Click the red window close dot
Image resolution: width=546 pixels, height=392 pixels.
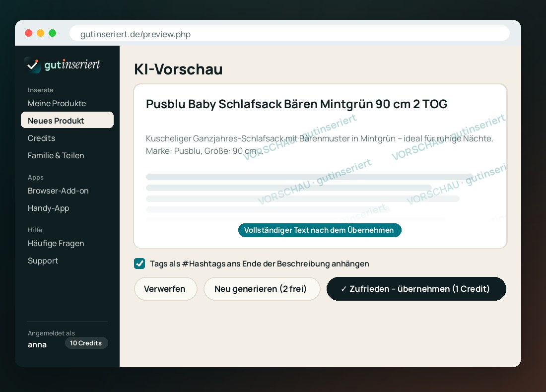(x=29, y=33)
